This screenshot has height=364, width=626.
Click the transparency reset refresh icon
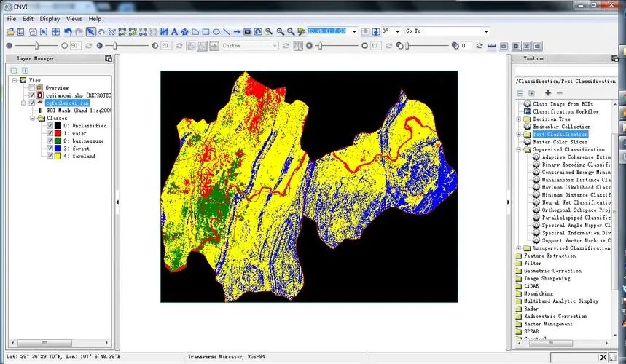pos(479,46)
